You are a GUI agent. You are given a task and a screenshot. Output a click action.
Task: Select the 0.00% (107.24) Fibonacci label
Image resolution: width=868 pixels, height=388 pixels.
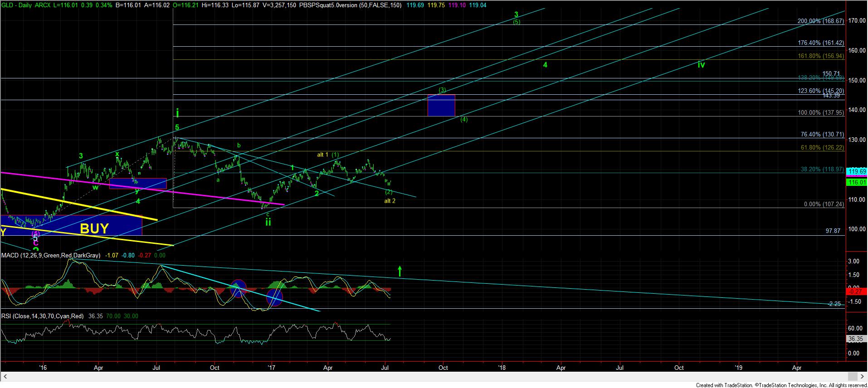824,204
